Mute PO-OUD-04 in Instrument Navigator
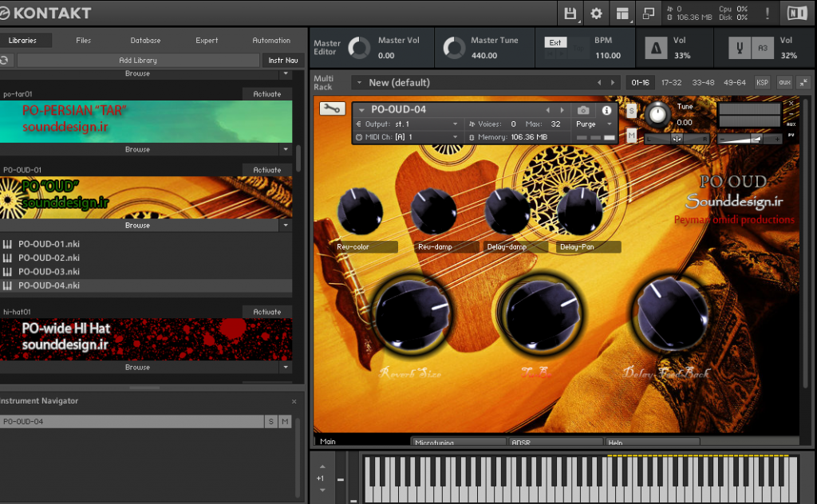Screen dimensions: 817x504 tap(285, 422)
